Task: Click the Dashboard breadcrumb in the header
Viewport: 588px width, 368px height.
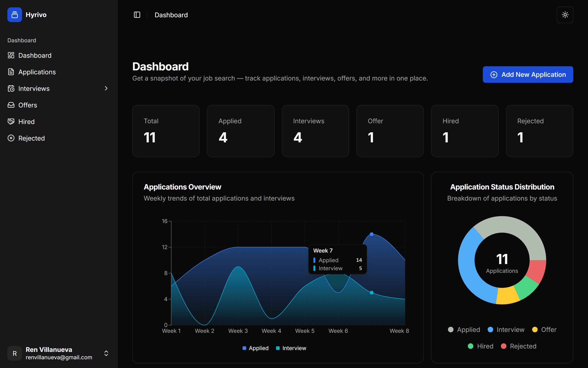Action: click(x=171, y=15)
